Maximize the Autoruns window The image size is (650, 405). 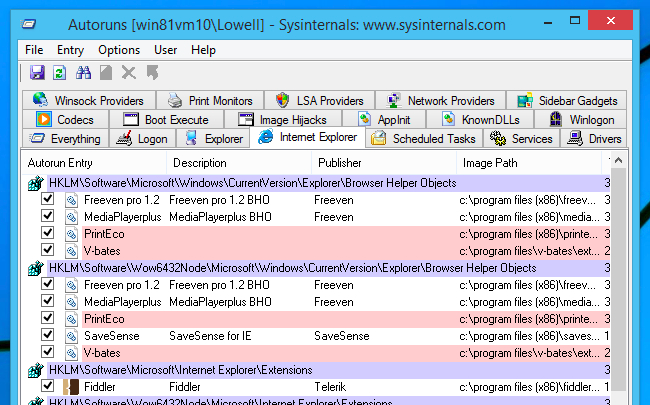point(575,20)
